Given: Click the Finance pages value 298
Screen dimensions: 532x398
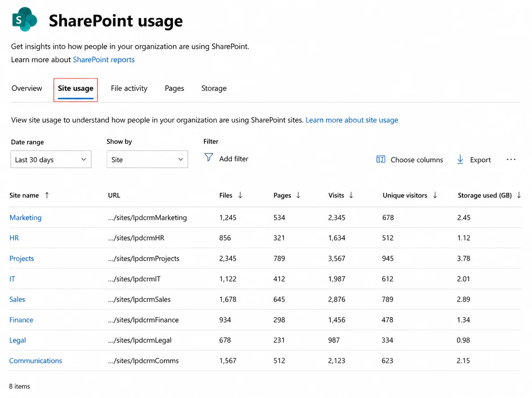Looking at the screenshot, I should (x=279, y=319).
